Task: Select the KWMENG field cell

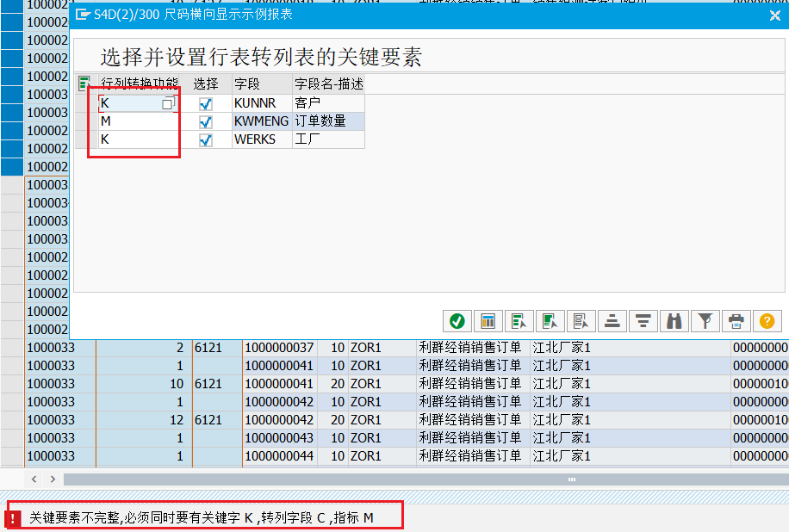Action: [x=262, y=121]
